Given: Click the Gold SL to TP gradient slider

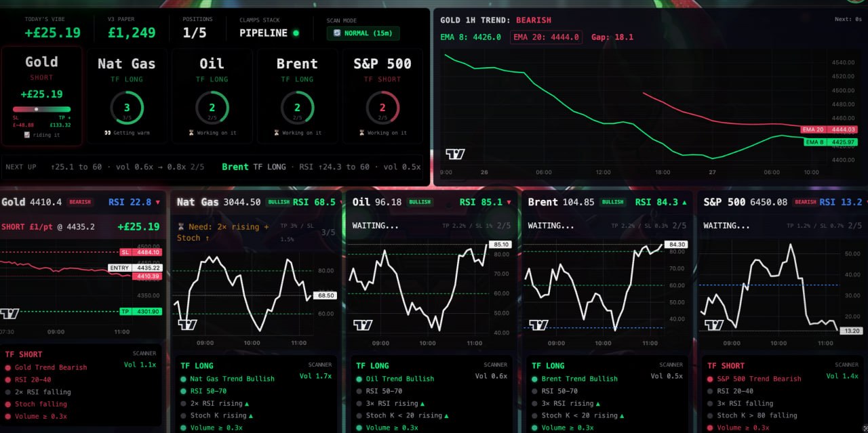Looking at the screenshot, I should [41, 109].
